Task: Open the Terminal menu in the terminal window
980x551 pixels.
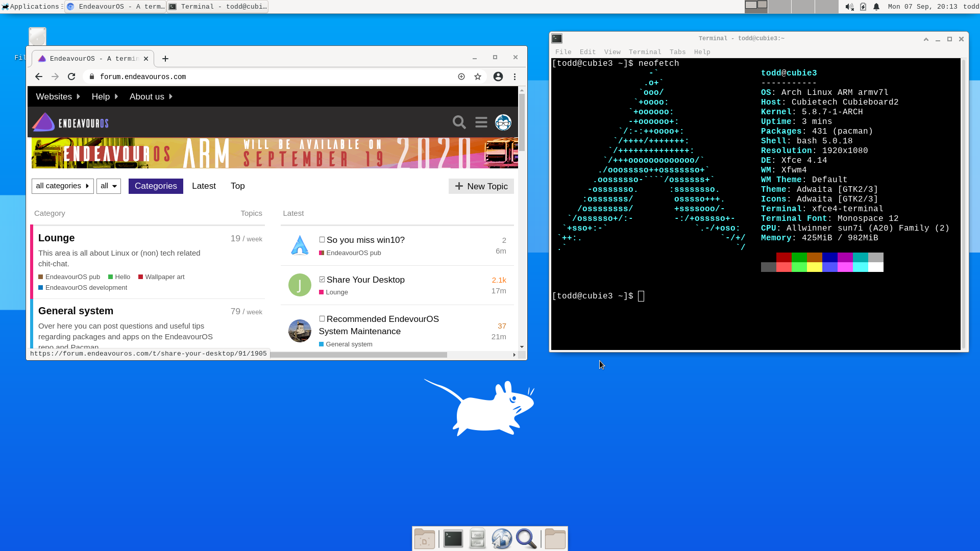Action: pos(645,52)
